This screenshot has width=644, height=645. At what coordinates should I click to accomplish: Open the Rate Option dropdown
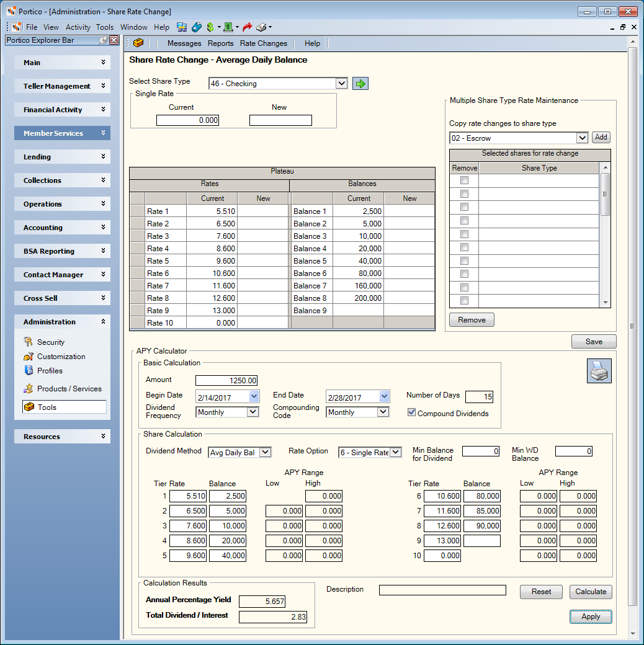click(395, 452)
